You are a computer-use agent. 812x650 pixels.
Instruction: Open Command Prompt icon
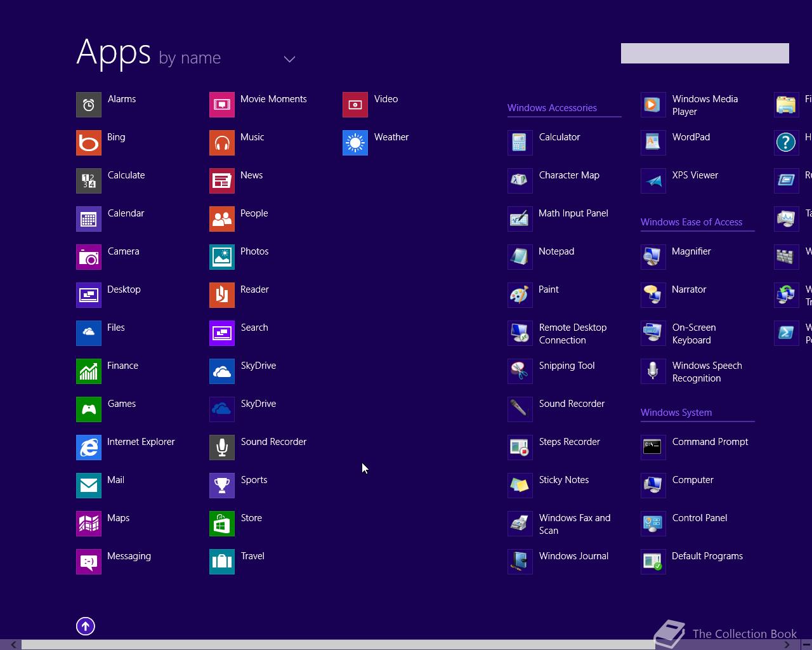pyautogui.click(x=653, y=448)
